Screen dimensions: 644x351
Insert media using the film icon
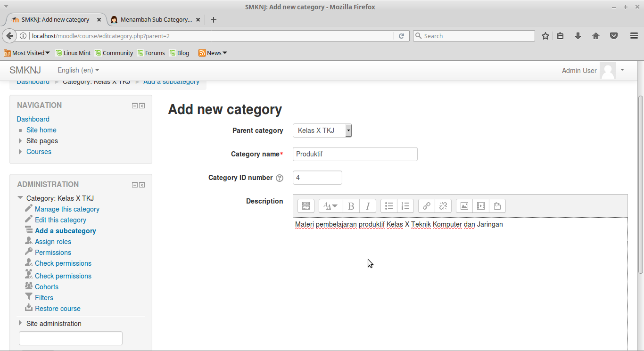coord(481,206)
